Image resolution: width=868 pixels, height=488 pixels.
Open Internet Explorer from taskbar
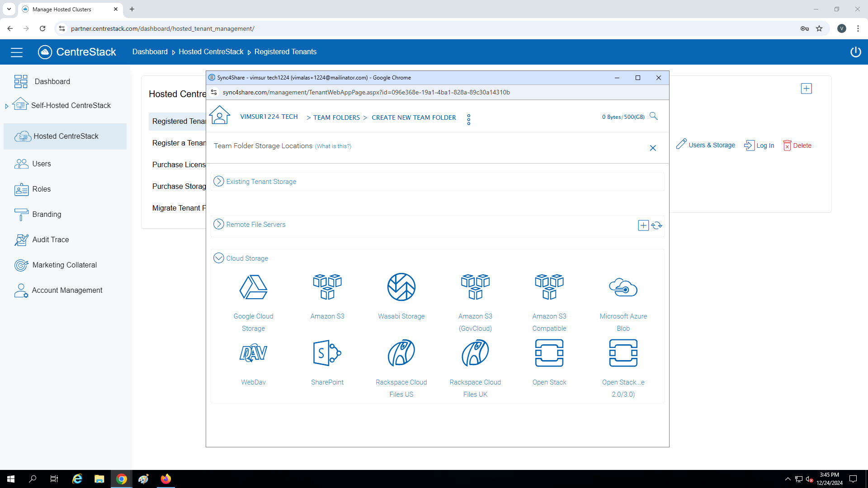(77, 479)
